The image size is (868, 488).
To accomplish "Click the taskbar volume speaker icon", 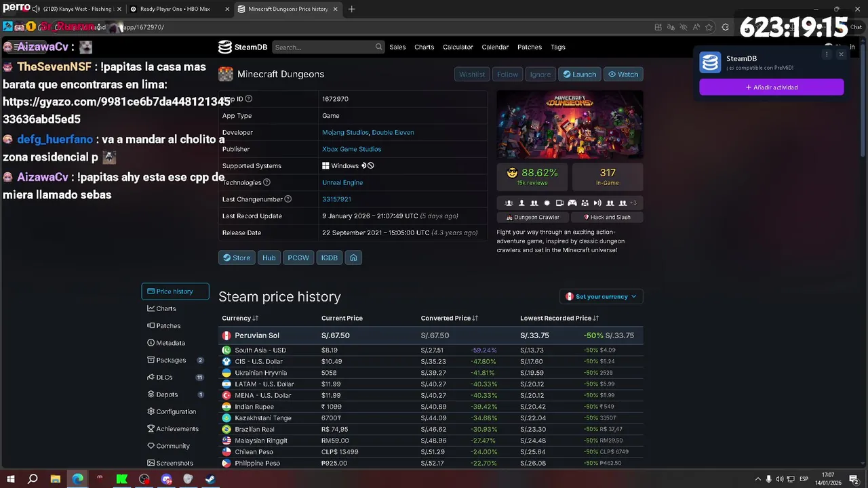I will tap(780, 479).
